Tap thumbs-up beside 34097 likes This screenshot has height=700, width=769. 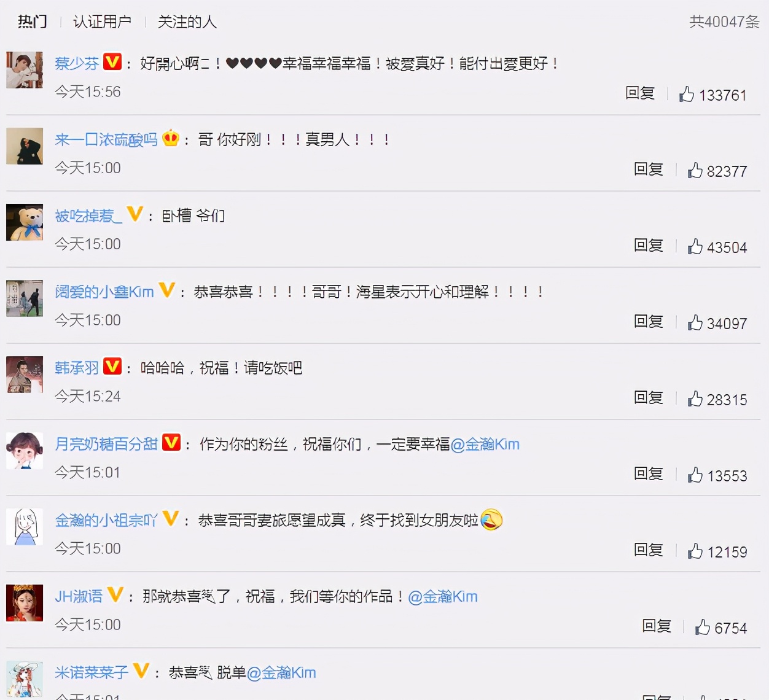695,322
